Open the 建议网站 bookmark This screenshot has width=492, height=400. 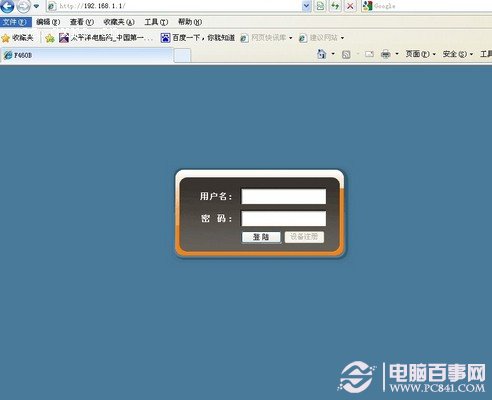coord(318,38)
